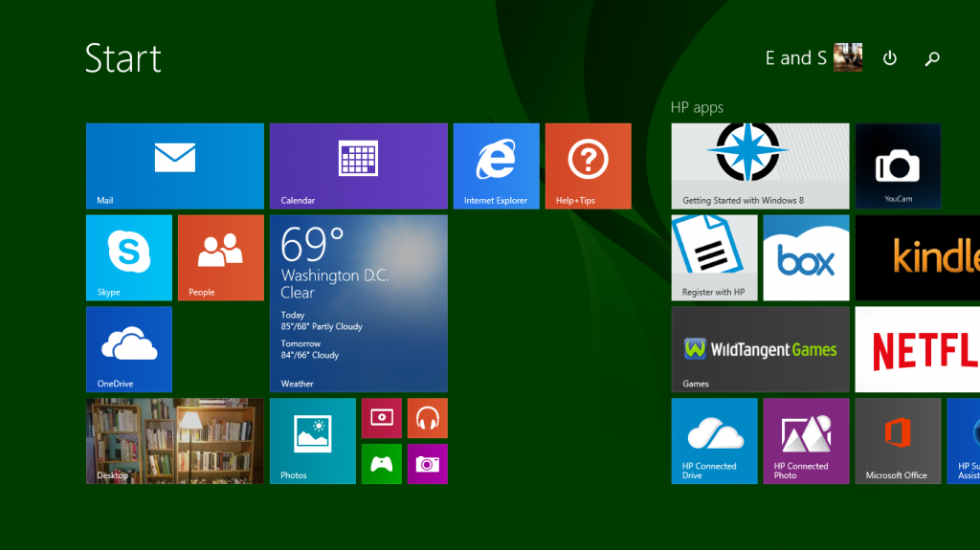Screen dimensions: 980x550
Task: Launch the Microsoft Office tile
Action: [x=897, y=441]
